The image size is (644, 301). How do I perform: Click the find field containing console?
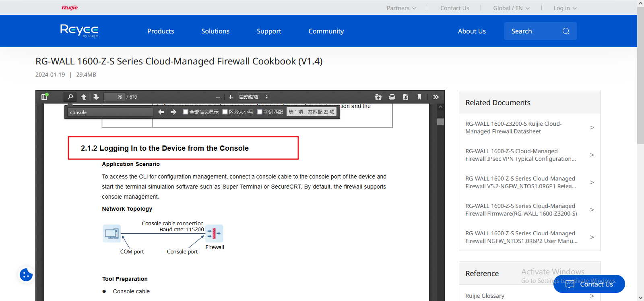coord(110,112)
